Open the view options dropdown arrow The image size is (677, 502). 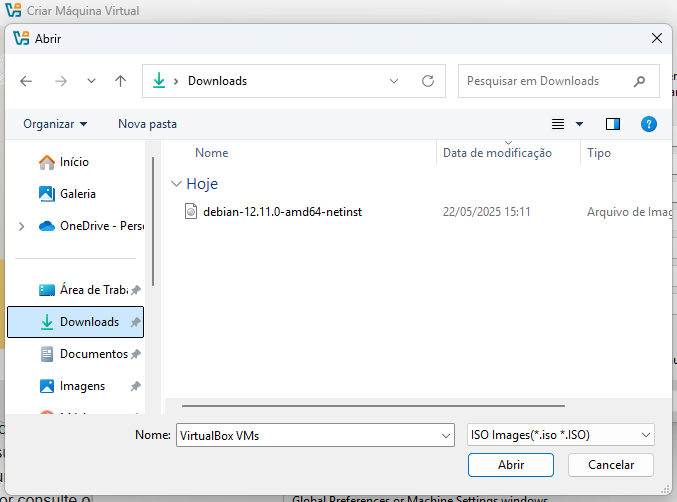579,124
